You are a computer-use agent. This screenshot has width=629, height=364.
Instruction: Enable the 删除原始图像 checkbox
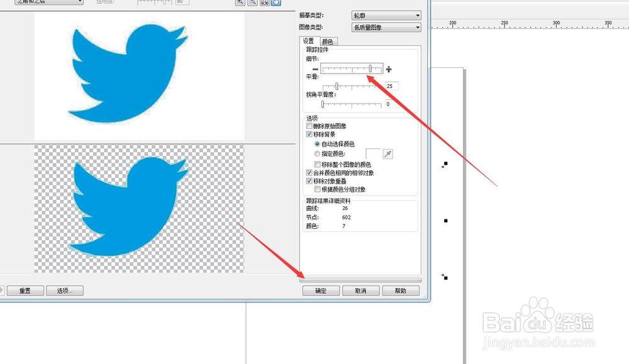(x=309, y=126)
